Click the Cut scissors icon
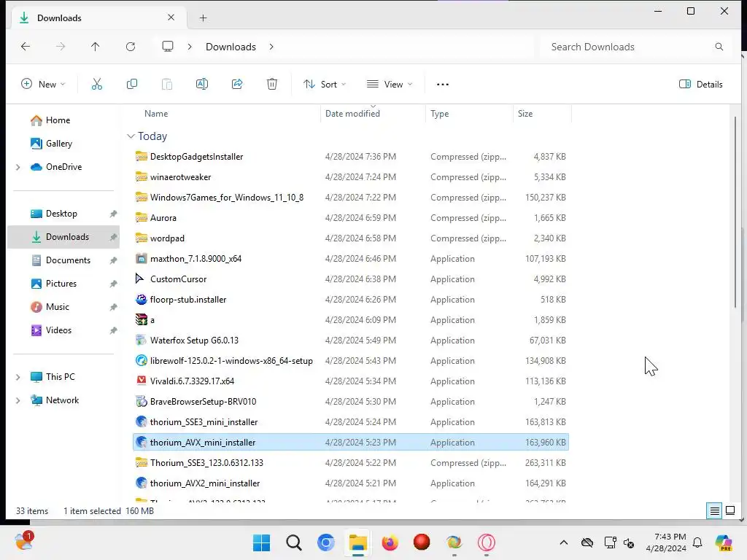Image resolution: width=747 pixels, height=560 pixels. [97, 85]
